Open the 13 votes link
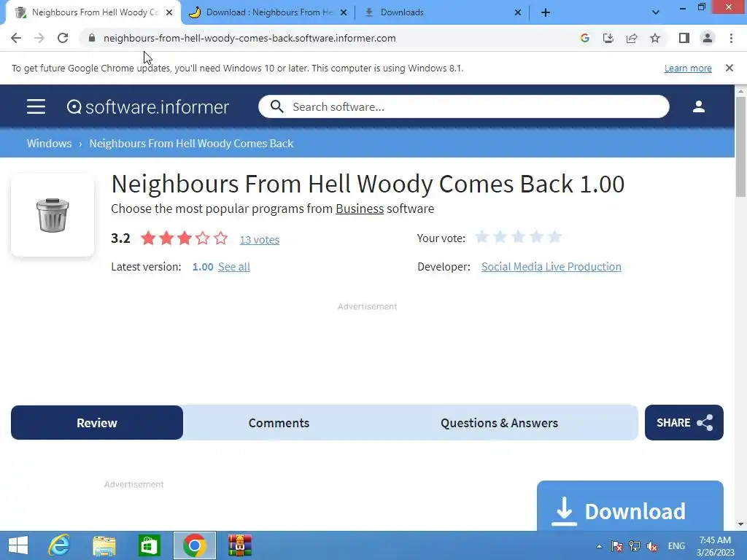The height and width of the screenshot is (560, 747). tap(260, 239)
